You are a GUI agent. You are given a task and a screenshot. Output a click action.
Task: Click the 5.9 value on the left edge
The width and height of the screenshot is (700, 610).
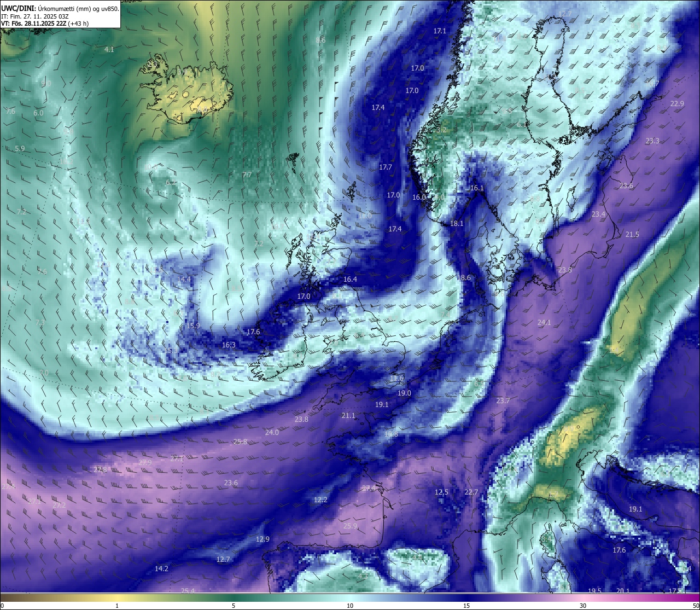pyautogui.click(x=20, y=149)
